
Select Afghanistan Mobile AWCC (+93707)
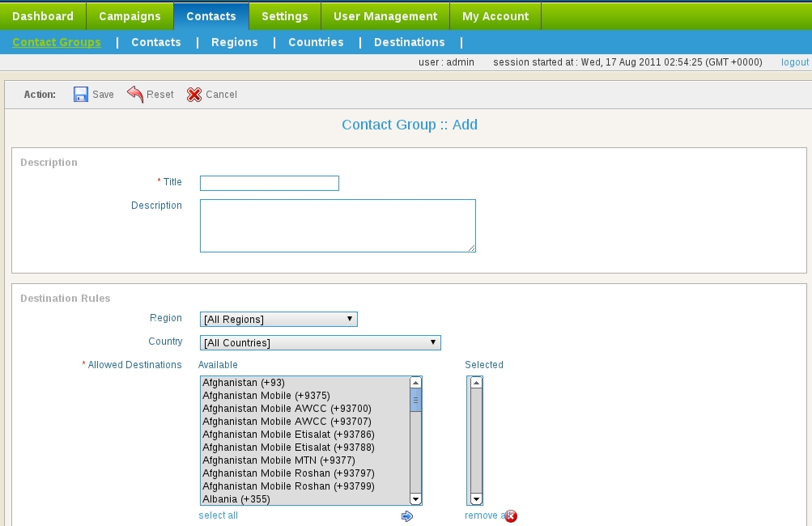[x=305, y=422]
